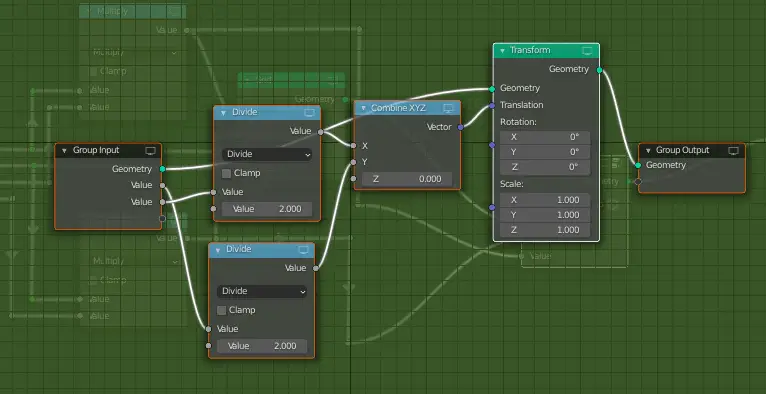Open the operation dropdown in bottom Divide node

tap(262, 291)
